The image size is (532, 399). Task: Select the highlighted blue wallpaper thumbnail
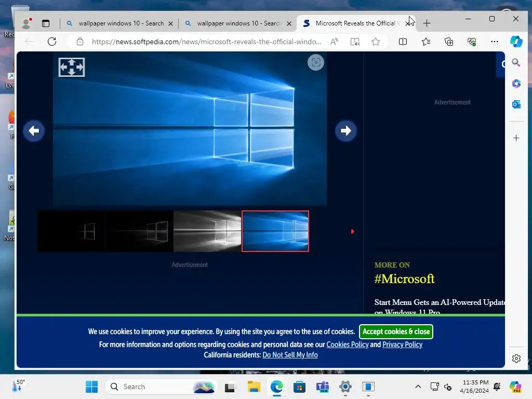[275, 231]
